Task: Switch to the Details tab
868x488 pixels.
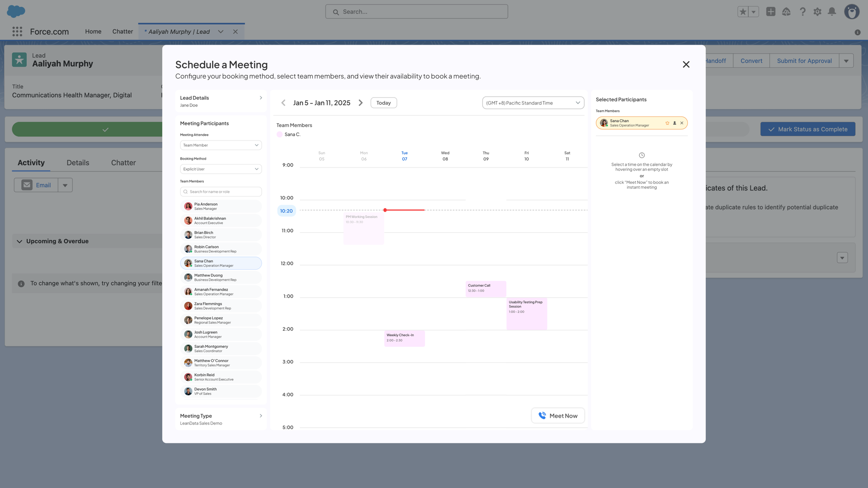Action: 78,163
